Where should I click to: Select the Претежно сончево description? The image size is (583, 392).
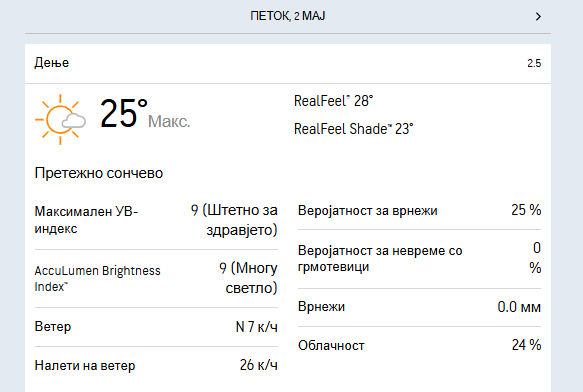click(x=99, y=173)
